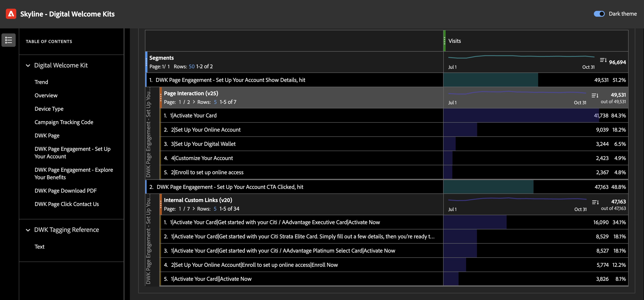Click the Segments total visits sparkline
Image resolution: width=644 pixels, height=300 pixels.
tap(521, 57)
